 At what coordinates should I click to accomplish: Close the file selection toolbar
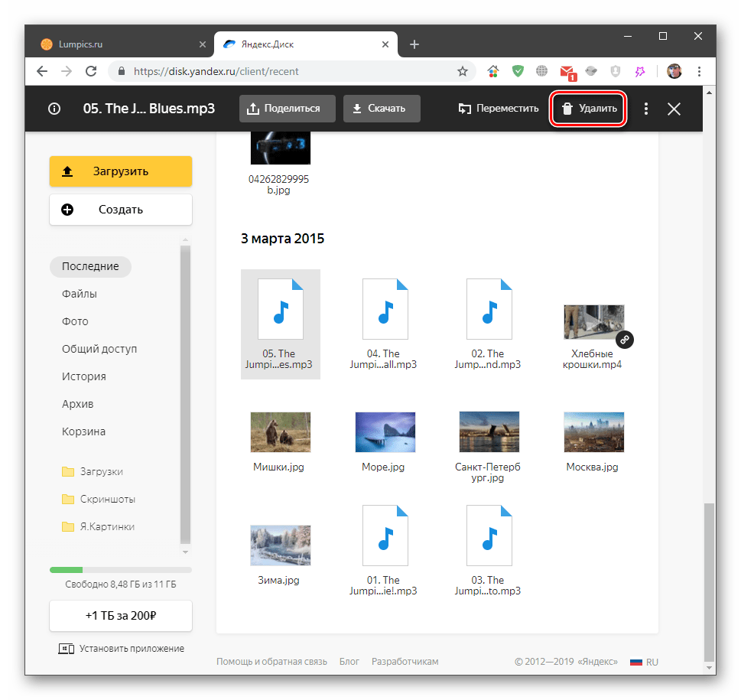tap(674, 109)
